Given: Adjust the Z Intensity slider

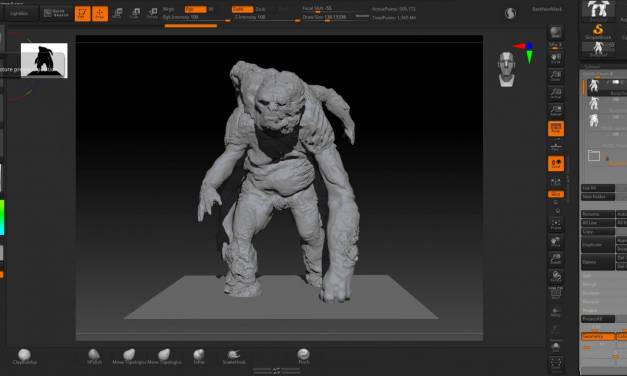Looking at the screenshot, I should [x=267, y=18].
